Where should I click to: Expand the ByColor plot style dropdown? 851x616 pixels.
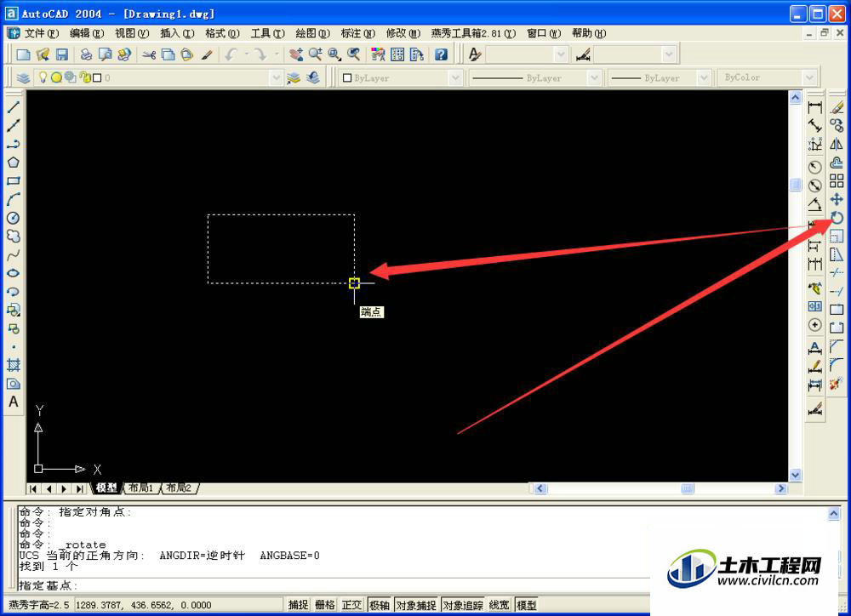[809, 77]
